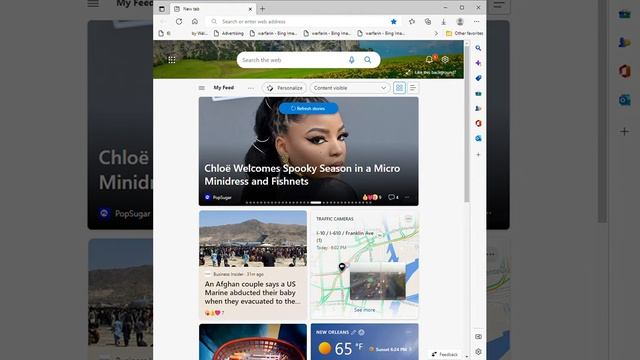Open the feed hamburger menu beside My Feed

(202, 88)
